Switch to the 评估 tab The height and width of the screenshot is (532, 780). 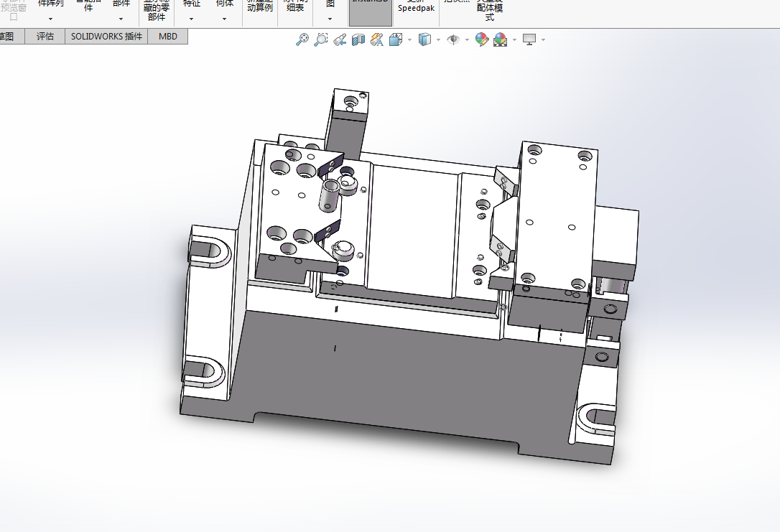click(x=45, y=37)
